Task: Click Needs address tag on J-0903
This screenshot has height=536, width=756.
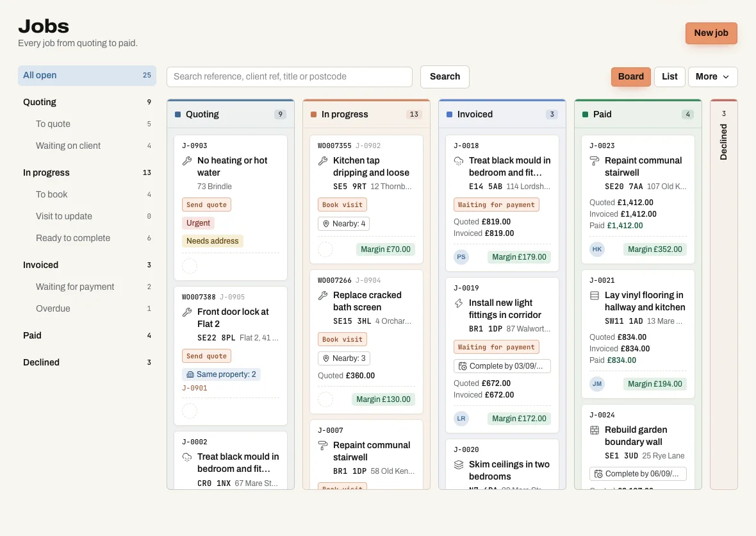Action: 212,240
